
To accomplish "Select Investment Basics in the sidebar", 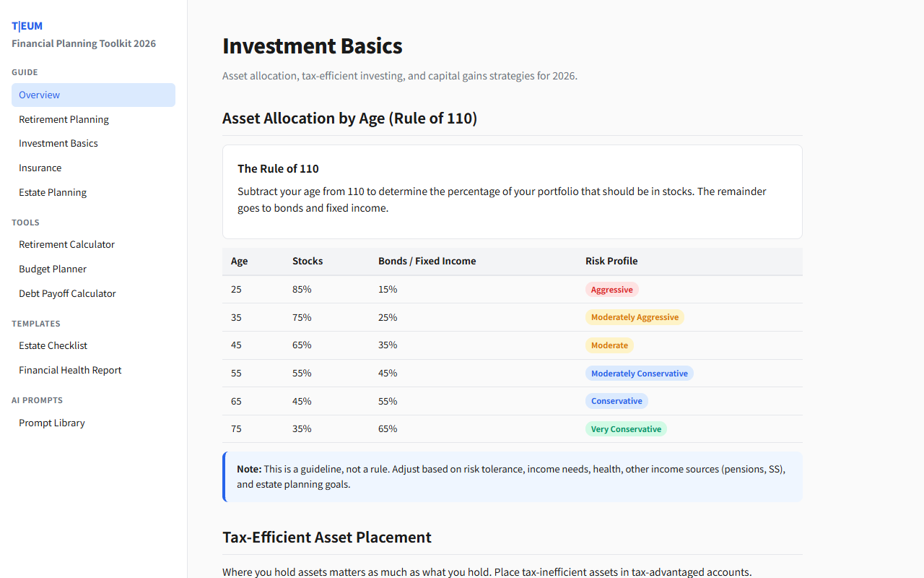I will tap(58, 142).
